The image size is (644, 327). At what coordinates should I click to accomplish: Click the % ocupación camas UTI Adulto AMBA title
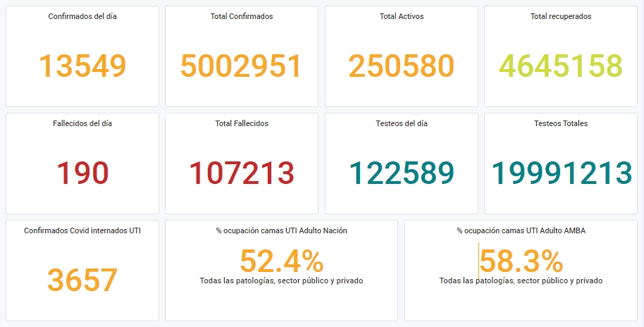pyautogui.click(x=521, y=230)
